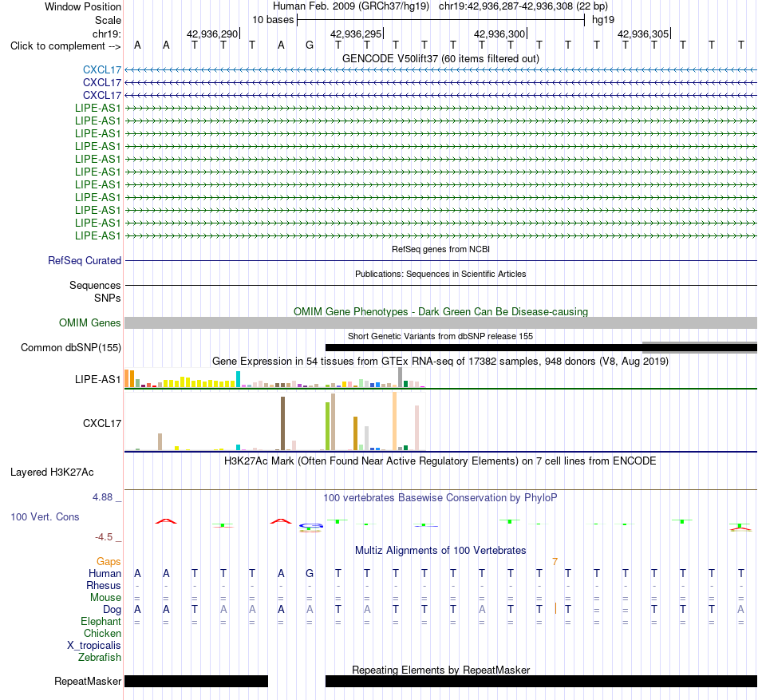Viewport: 758px width, 700px height.
Task: Click the Layered H3K27Ac label
Action: coord(52,473)
